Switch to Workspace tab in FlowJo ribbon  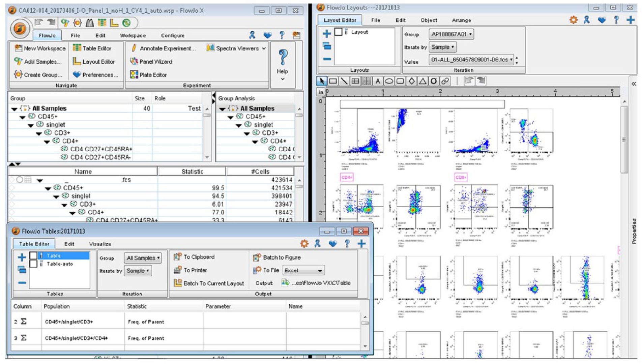[x=133, y=35]
